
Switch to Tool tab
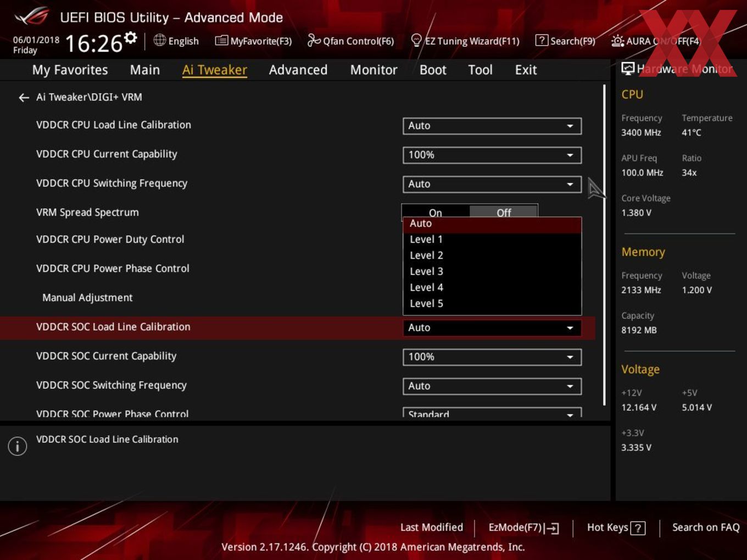480,70
